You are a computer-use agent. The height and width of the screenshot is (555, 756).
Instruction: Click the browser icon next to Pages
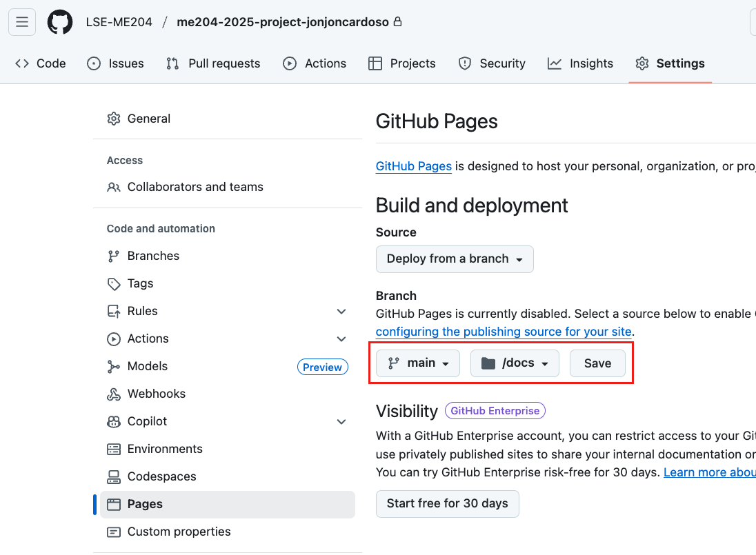tap(114, 505)
